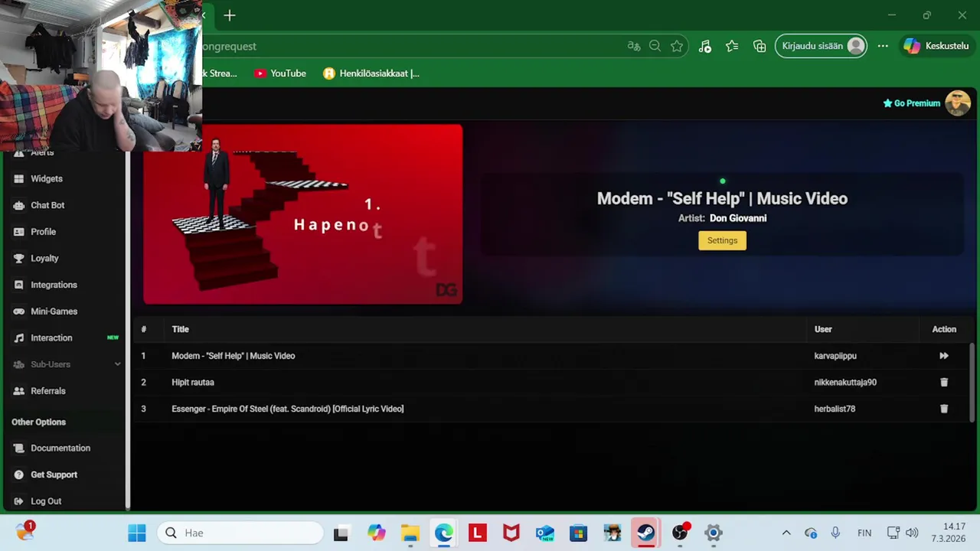Open the Mini-Games sidebar section
This screenshot has width=980, height=551.
(x=54, y=311)
